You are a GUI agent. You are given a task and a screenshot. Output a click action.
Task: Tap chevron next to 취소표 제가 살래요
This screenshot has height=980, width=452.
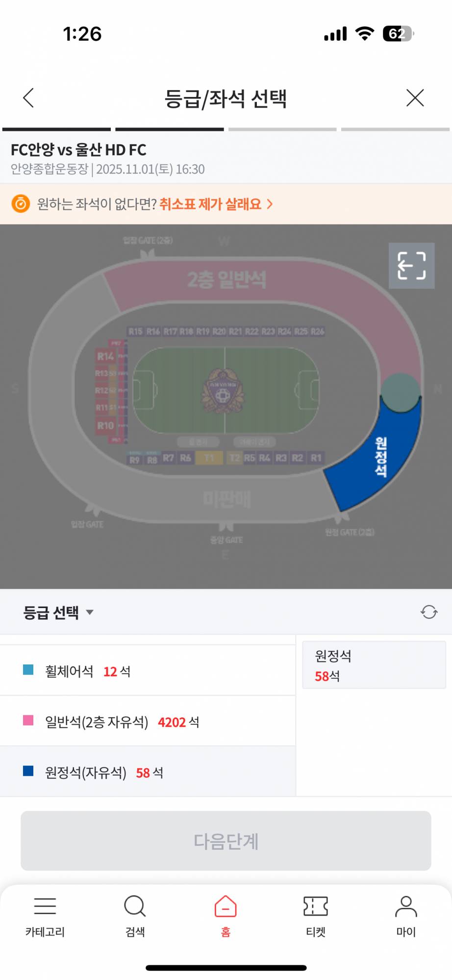coord(270,204)
